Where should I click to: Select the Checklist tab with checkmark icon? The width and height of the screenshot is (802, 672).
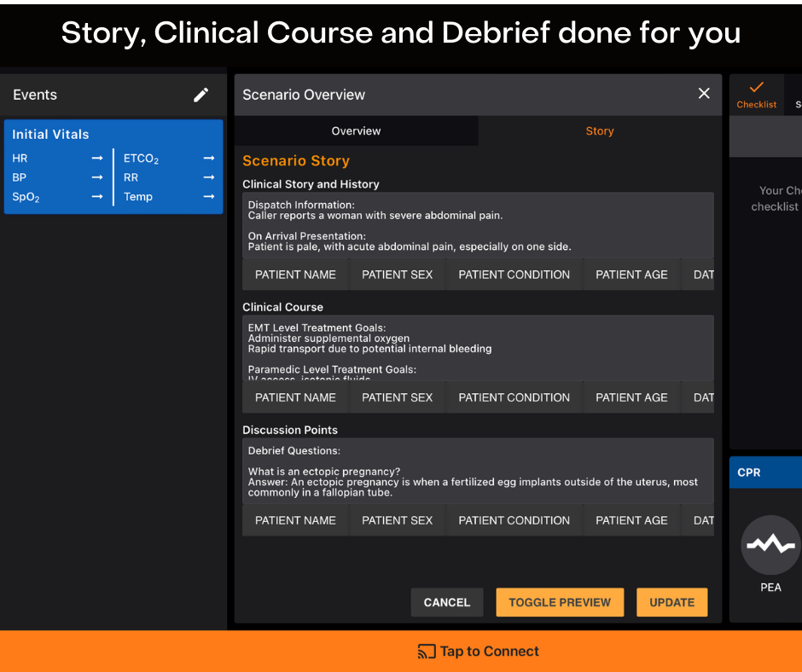tap(756, 93)
